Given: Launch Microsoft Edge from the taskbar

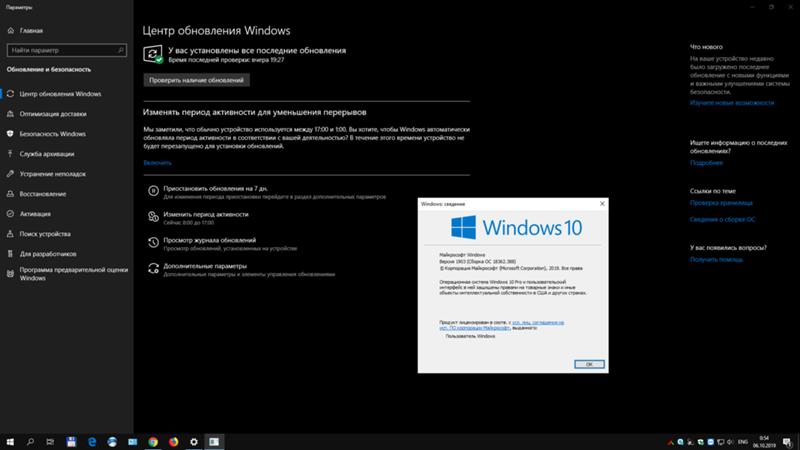Looking at the screenshot, I should point(92,442).
